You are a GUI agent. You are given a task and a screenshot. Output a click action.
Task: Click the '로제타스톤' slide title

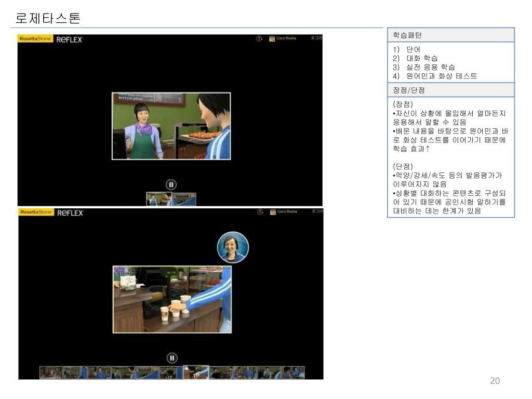tap(47, 18)
